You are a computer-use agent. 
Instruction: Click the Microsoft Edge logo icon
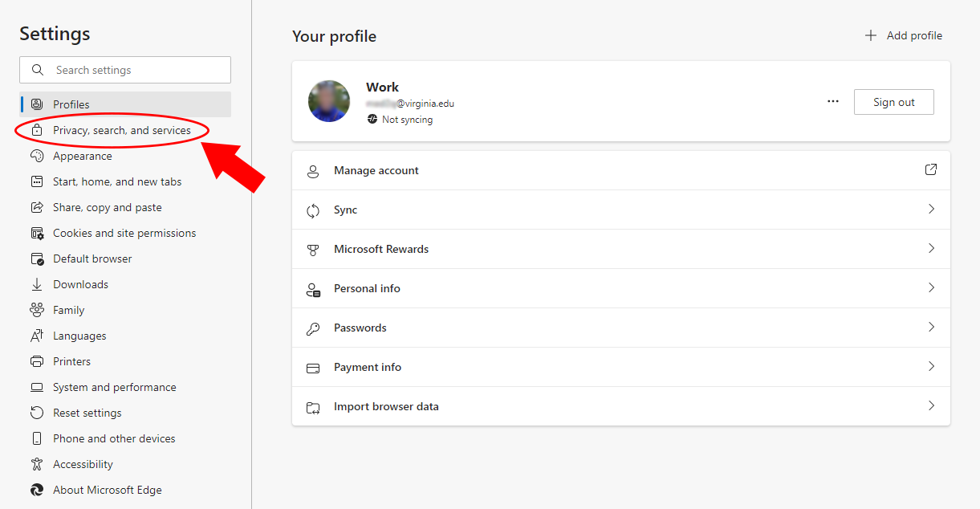coord(36,490)
